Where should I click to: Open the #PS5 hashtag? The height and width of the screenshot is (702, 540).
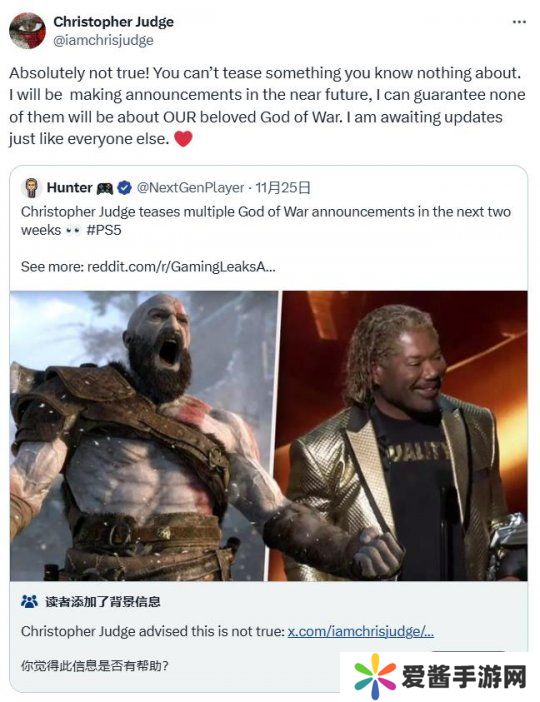point(103,230)
